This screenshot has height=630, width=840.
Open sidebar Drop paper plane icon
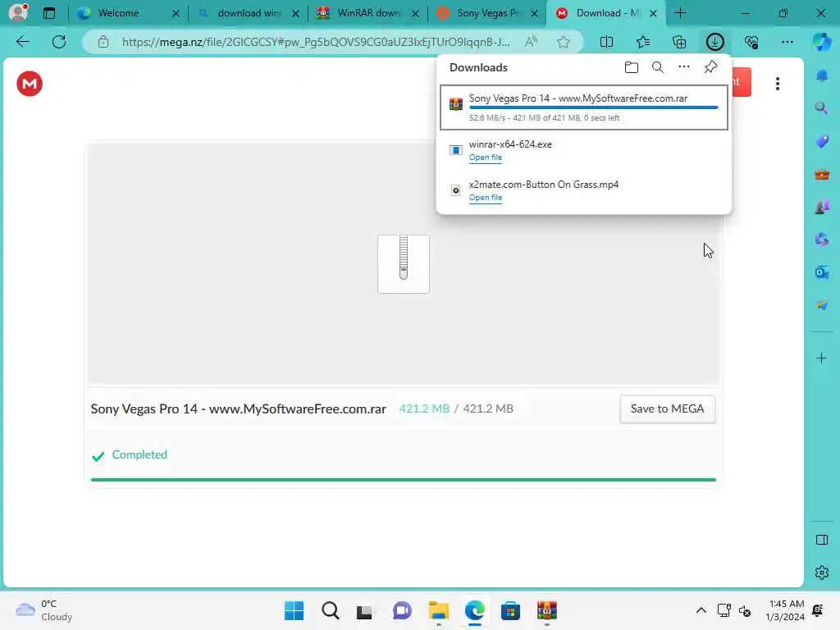pos(822,305)
